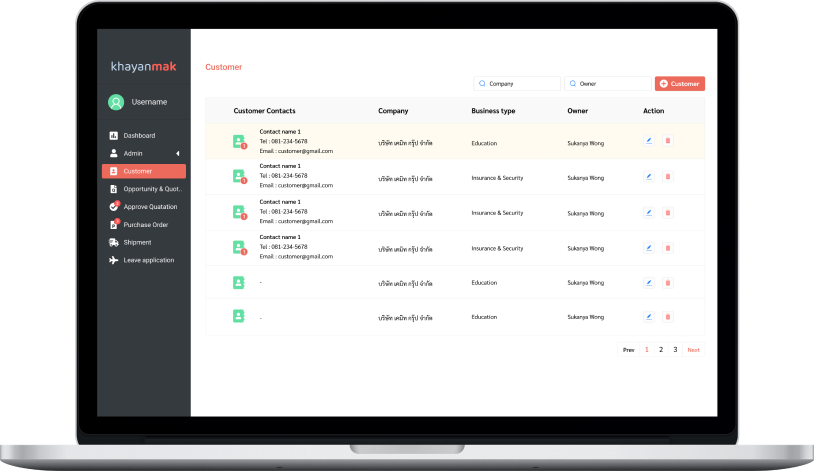Open Dashboard from the sidebar
The image size is (814, 471).
click(x=139, y=135)
